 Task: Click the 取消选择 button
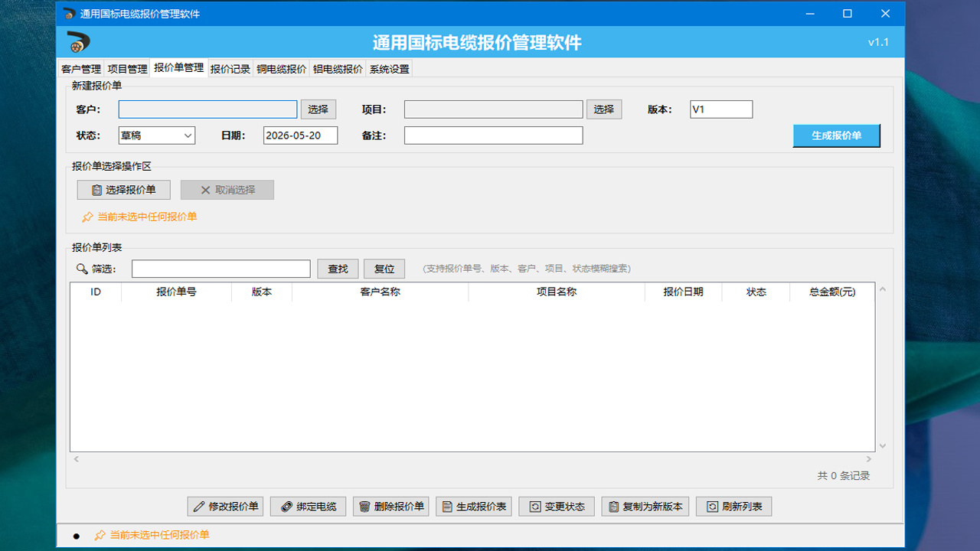coord(227,190)
